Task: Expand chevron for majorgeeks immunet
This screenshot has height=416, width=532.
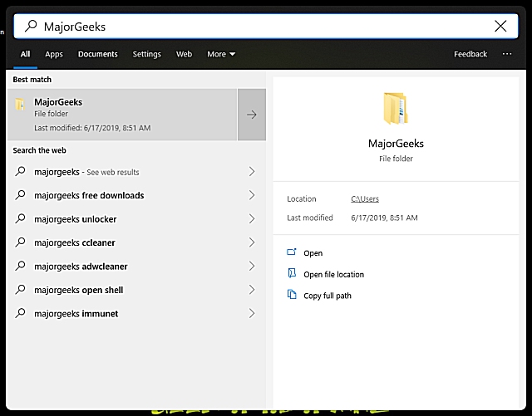Action: [252, 313]
